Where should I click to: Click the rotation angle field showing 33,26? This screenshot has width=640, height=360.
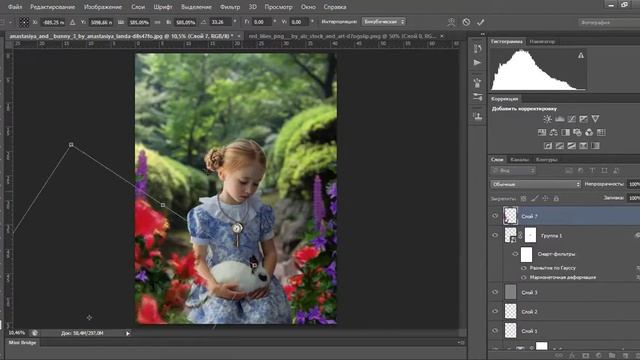(221, 22)
